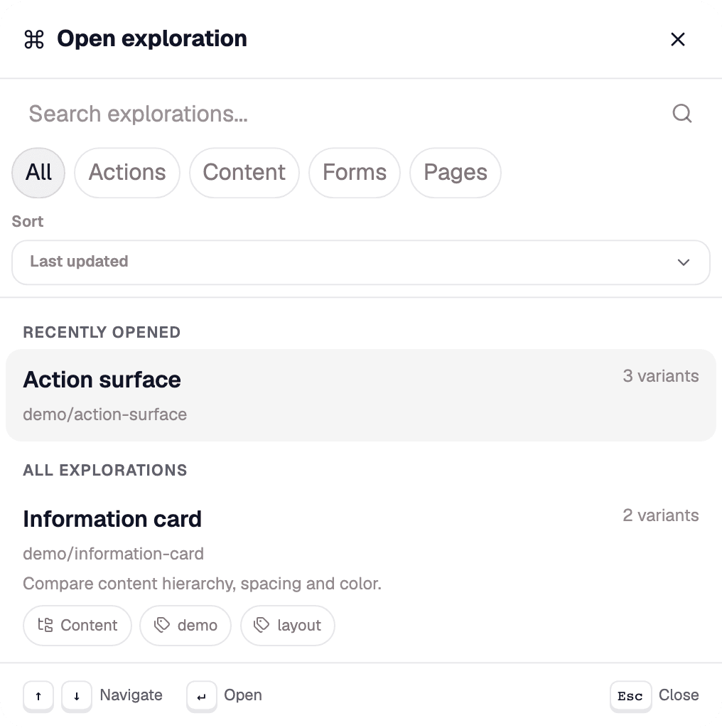Click the All Explorations section heading

(105, 471)
